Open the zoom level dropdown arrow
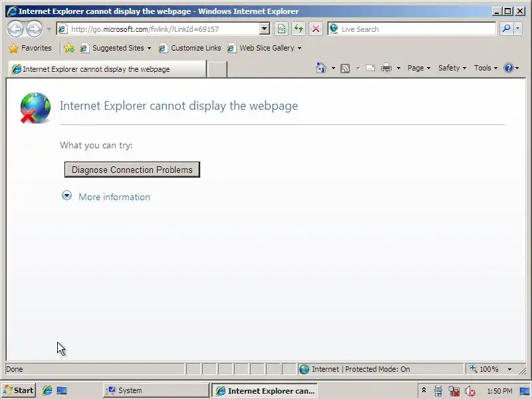This screenshot has height=399, width=532. [x=509, y=369]
